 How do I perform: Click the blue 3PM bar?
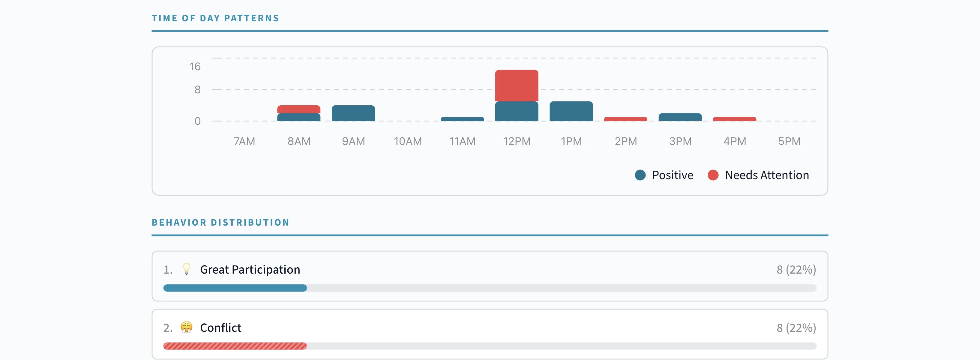point(680,117)
